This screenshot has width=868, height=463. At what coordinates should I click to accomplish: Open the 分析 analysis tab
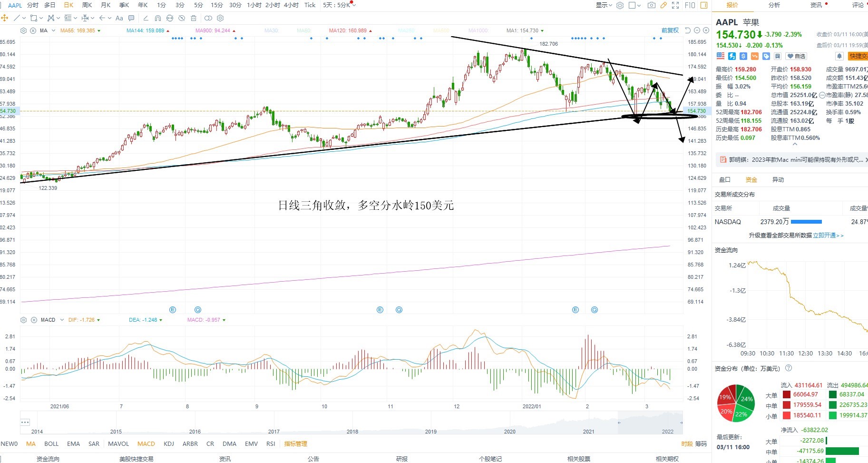pyautogui.click(x=774, y=5)
